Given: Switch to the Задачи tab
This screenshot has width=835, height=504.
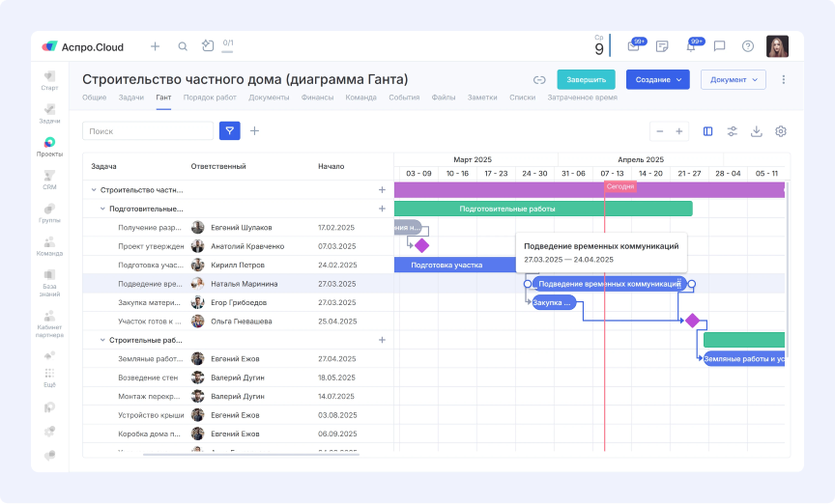Looking at the screenshot, I should 131,98.
